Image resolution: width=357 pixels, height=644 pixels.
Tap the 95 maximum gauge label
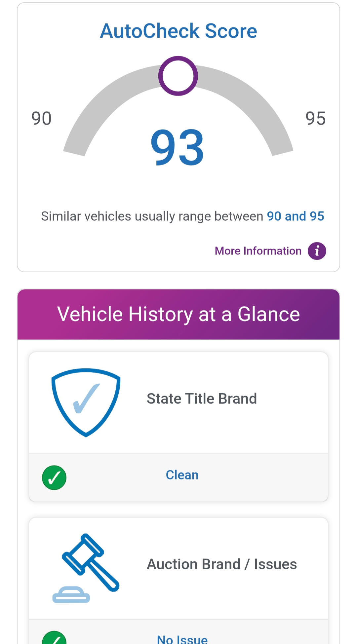click(315, 119)
